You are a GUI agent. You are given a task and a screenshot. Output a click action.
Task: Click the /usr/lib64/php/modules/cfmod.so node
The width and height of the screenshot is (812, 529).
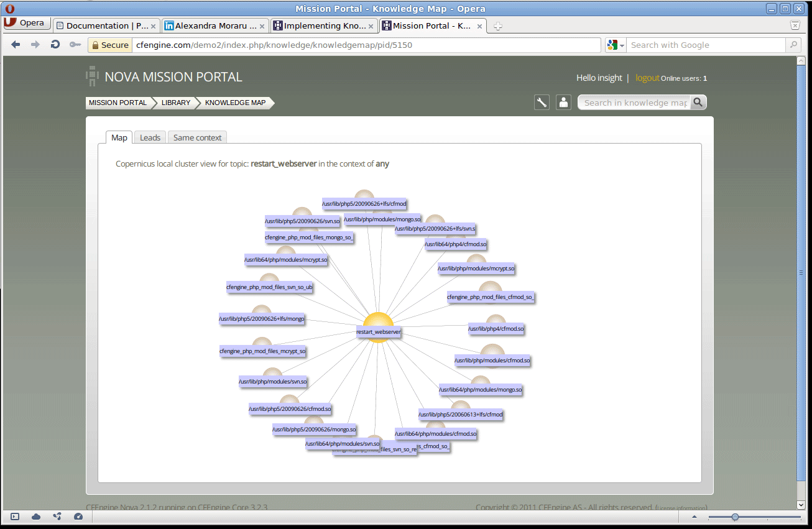click(x=435, y=433)
